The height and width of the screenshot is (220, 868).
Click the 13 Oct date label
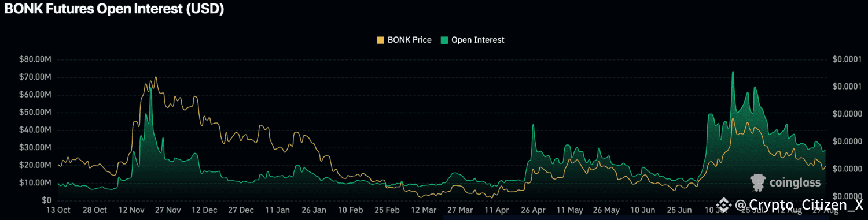[x=58, y=210]
